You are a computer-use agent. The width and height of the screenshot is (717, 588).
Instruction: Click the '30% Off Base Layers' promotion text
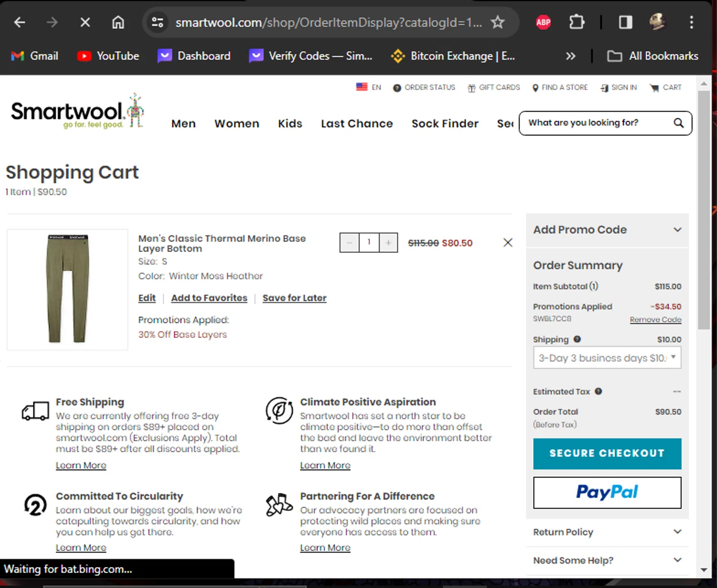[183, 335]
